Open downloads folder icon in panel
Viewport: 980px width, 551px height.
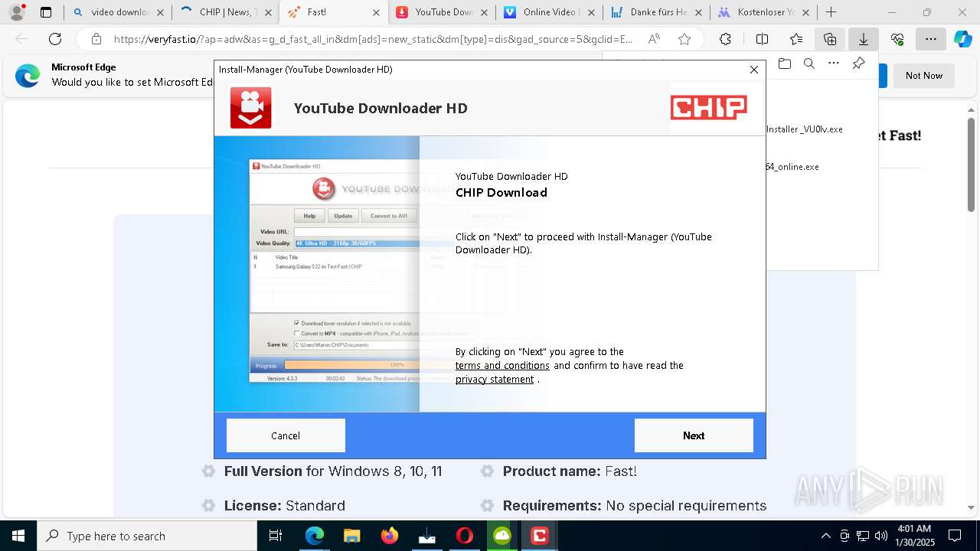tap(784, 64)
